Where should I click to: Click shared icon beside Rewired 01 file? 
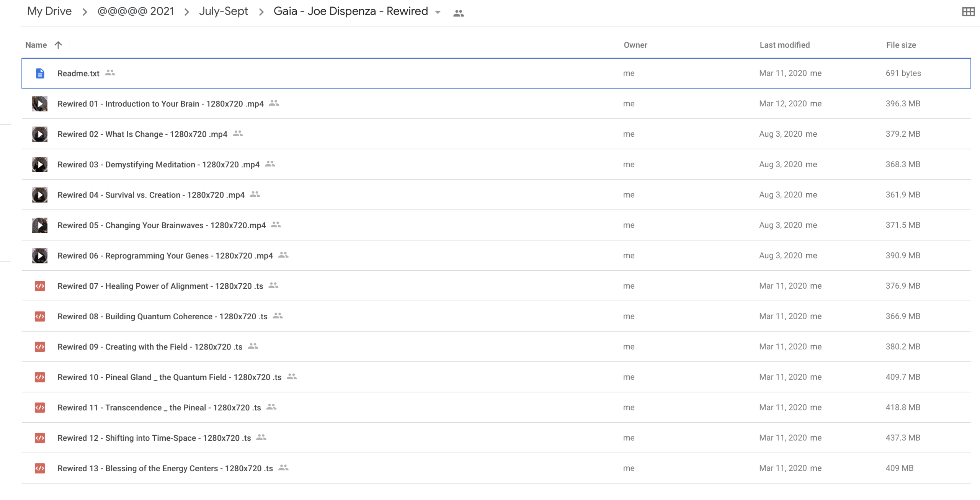click(x=274, y=103)
